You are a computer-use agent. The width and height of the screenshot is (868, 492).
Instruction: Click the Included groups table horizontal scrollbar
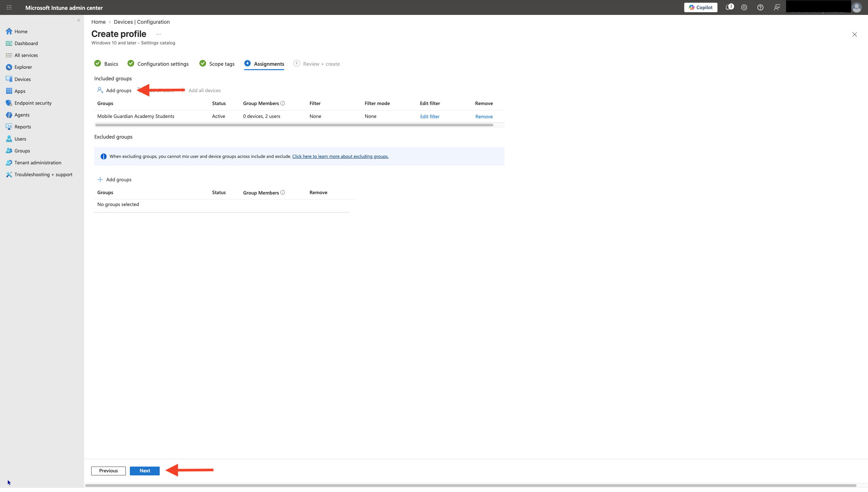[294, 125]
